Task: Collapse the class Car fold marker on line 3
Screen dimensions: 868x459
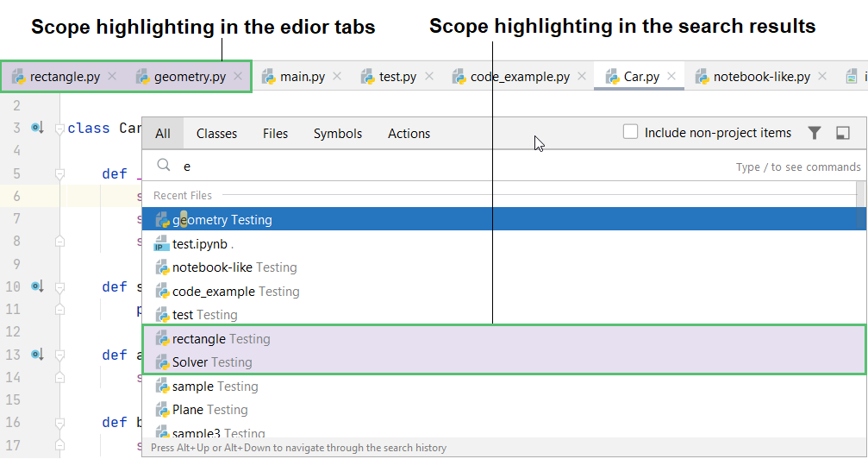Action: pyautogui.click(x=59, y=129)
